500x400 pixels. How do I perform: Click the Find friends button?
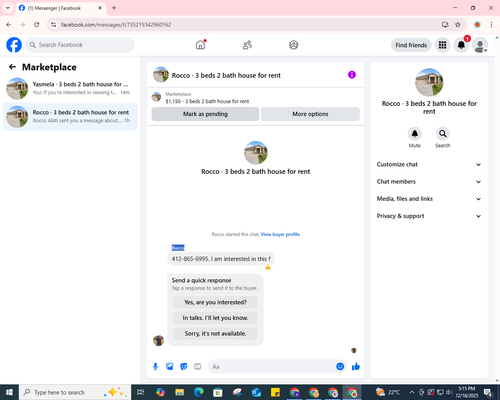pyautogui.click(x=411, y=45)
